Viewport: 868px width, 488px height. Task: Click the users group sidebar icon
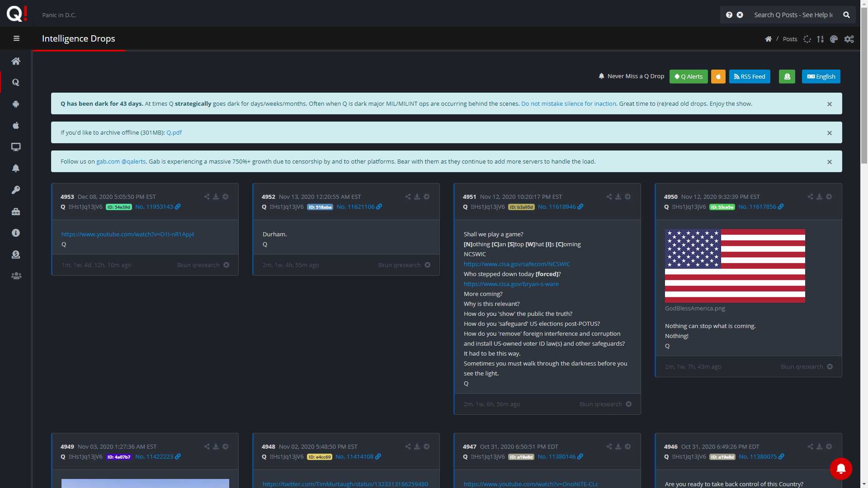(16, 276)
